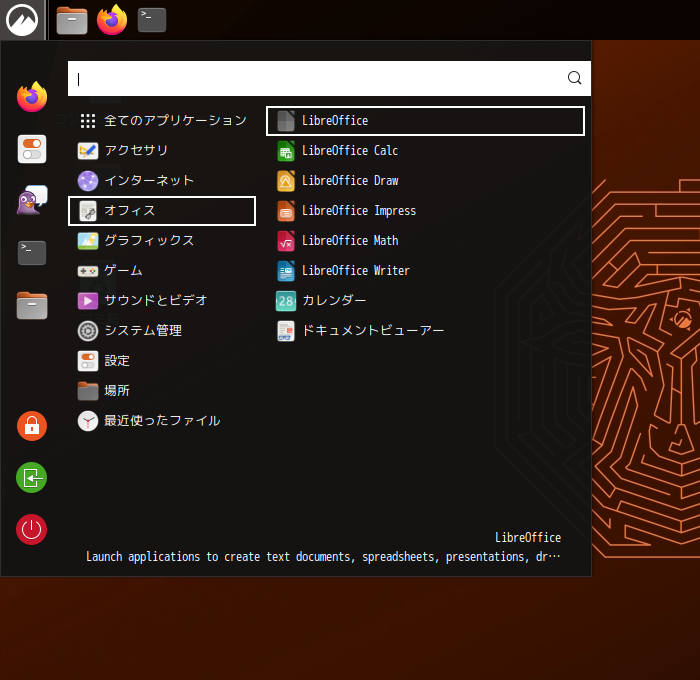Launch LibreOffice Draw

[425, 180]
